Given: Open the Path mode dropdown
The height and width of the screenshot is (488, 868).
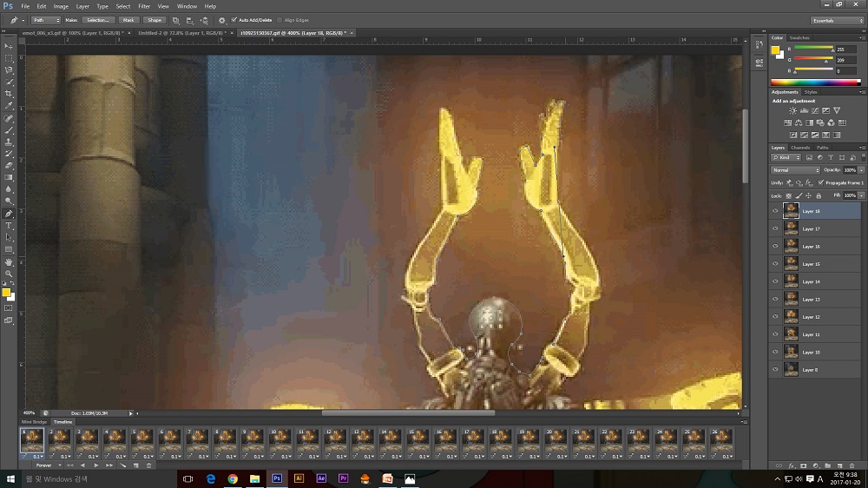Looking at the screenshot, I should click(x=45, y=21).
